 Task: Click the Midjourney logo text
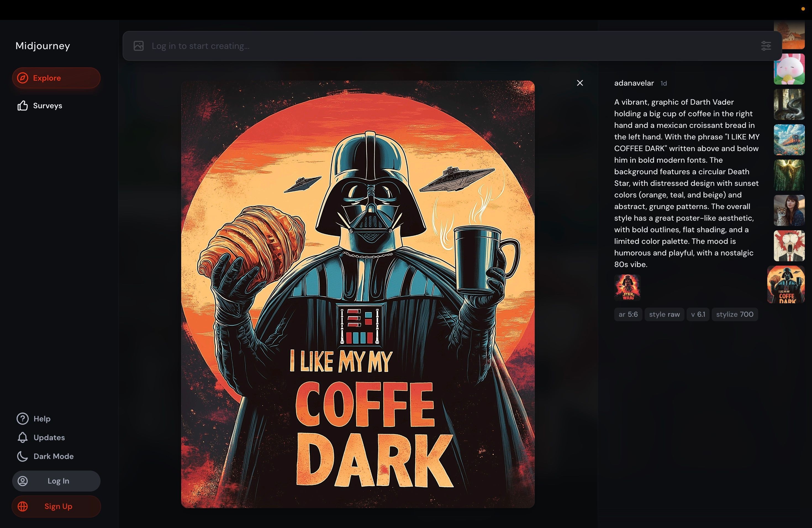pyautogui.click(x=43, y=46)
